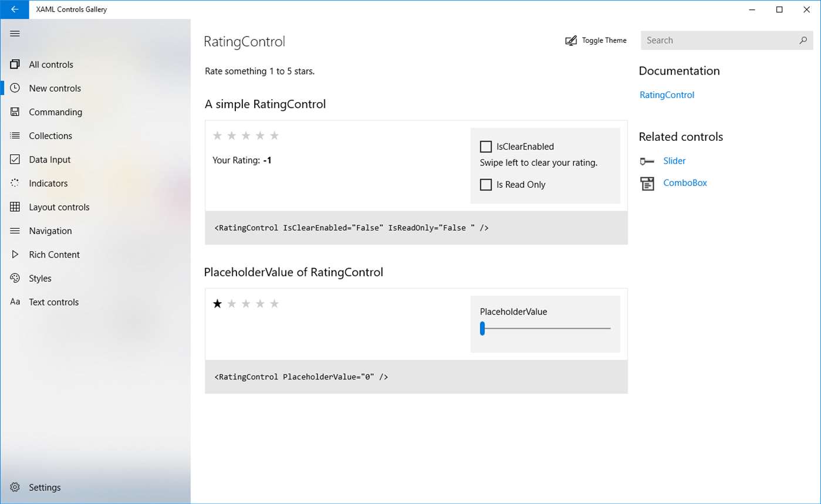
Task: Open Styles label in sidebar
Action: [x=40, y=278]
